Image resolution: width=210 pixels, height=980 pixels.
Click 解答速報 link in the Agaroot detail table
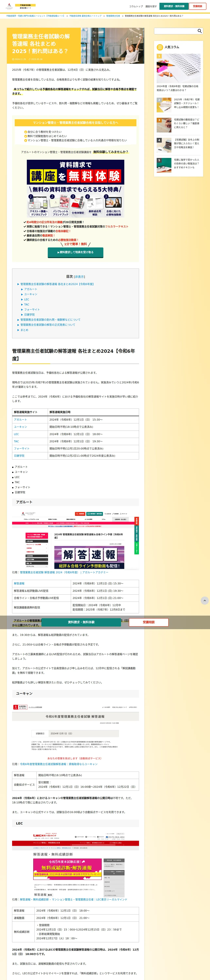point(19,584)
